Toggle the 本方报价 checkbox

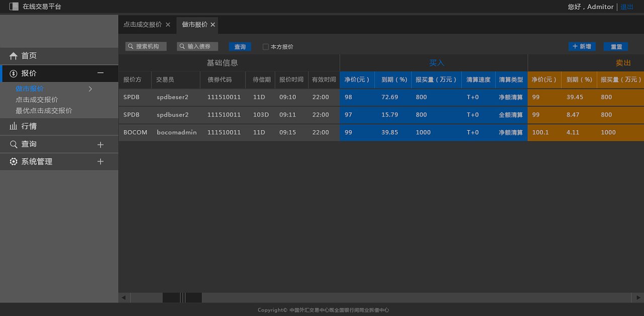click(x=266, y=47)
